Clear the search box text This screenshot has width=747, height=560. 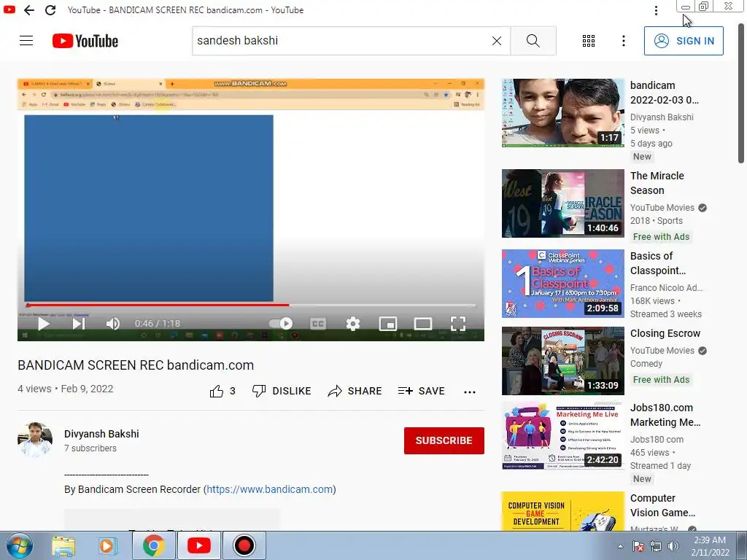click(x=496, y=41)
